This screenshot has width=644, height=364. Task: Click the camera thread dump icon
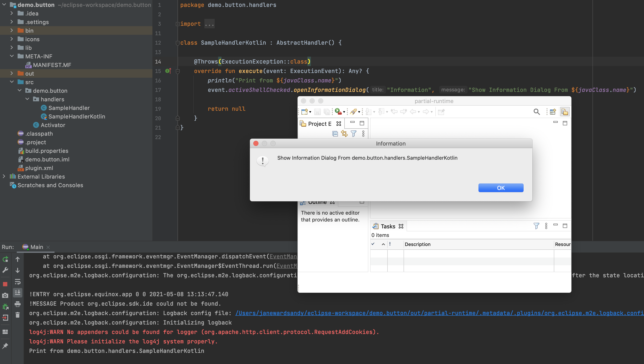(x=5, y=296)
